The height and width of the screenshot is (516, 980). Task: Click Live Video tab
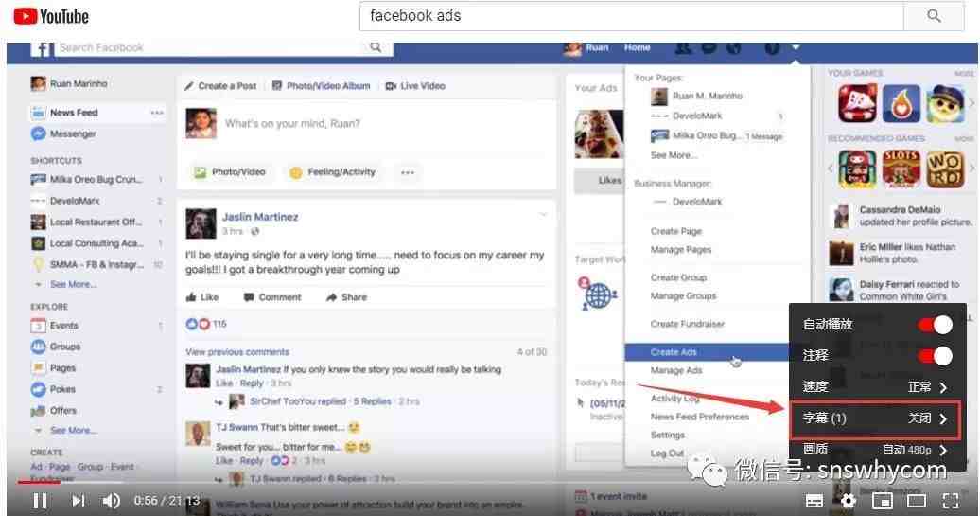coord(415,86)
